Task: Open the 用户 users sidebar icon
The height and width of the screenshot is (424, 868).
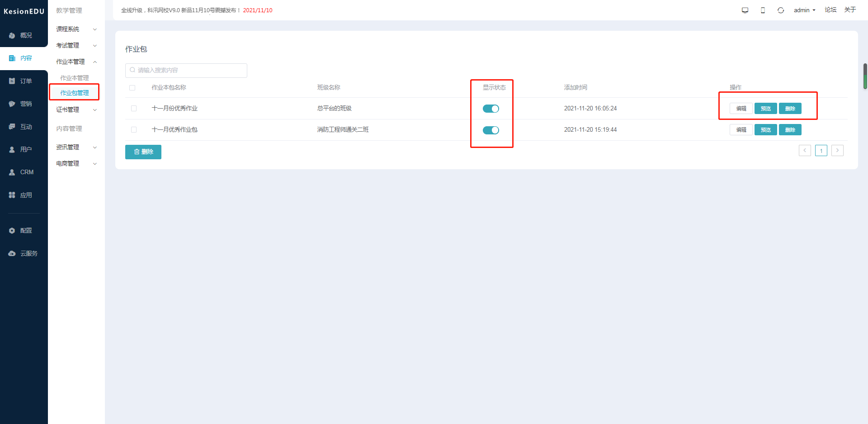Action: tap(12, 149)
